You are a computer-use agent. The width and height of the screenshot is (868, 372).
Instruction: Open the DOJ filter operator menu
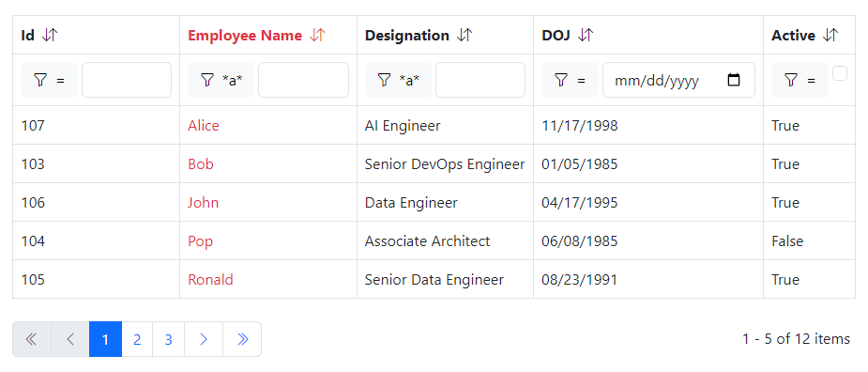(x=570, y=80)
